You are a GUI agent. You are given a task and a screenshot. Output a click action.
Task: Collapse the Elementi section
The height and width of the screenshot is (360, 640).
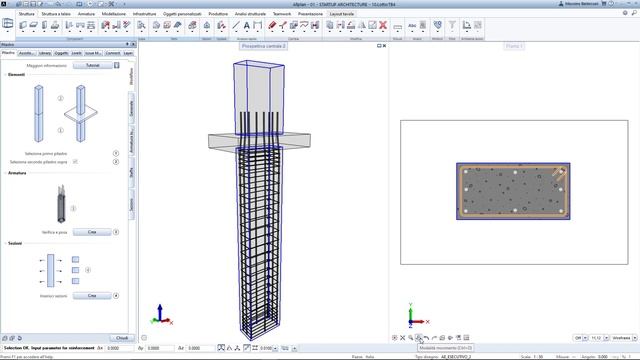pyautogui.click(x=5, y=75)
